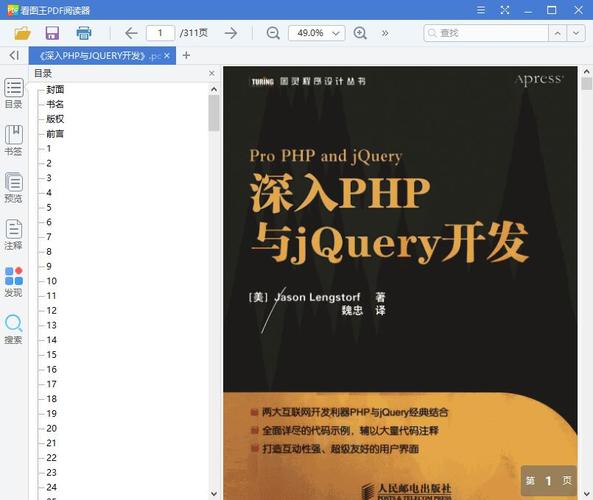593x500 pixels.
Task: Print the document with printer icon
Action: click(84, 33)
